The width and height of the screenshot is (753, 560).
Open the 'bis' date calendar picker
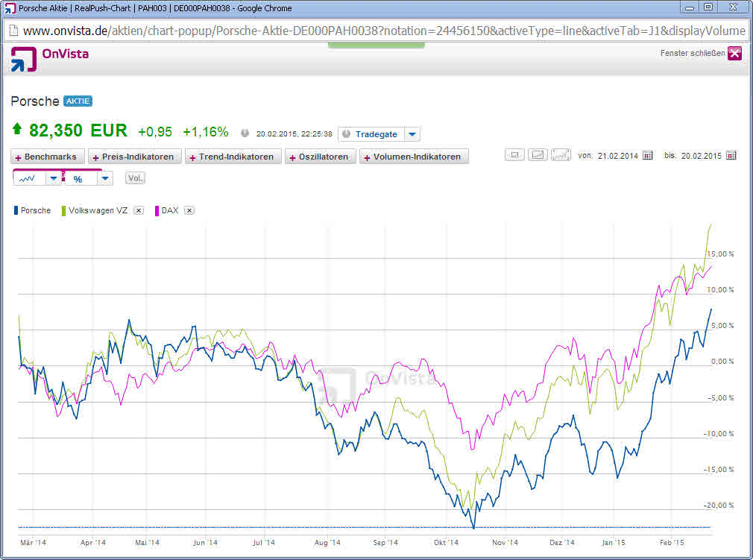click(732, 156)
